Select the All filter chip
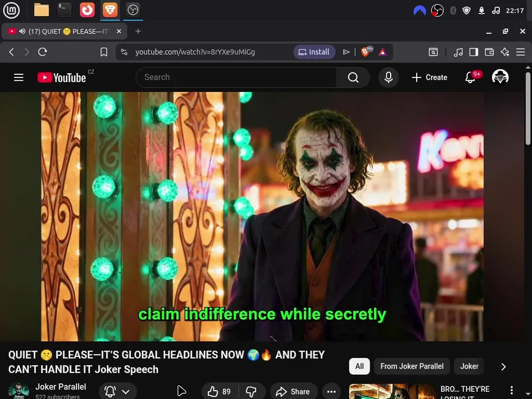Screen dimensions: 532x399 (x=359, y=366)
